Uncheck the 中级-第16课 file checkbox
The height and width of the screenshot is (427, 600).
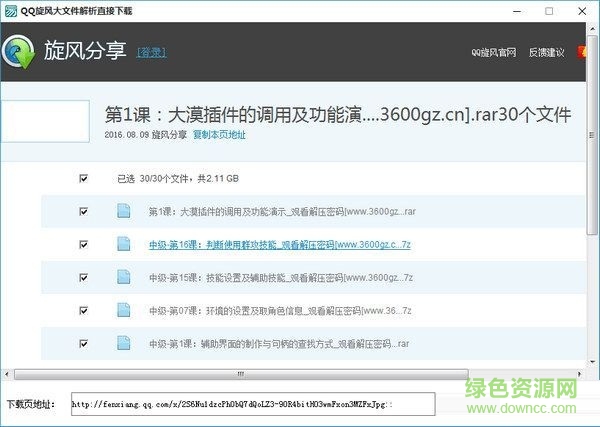83,244
